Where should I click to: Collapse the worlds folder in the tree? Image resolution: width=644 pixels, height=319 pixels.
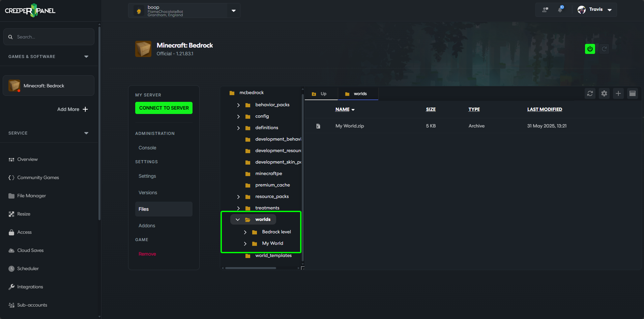coord(238,219)
